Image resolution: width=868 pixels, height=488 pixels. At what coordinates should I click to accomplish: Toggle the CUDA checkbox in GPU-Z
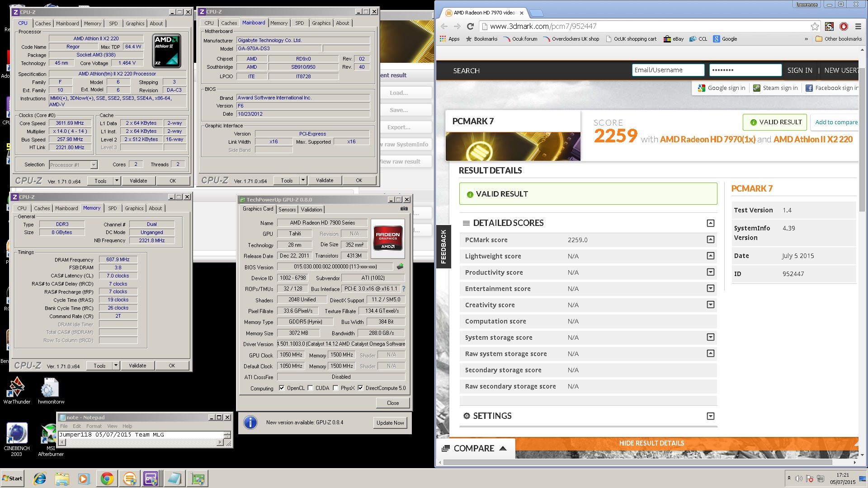point(310,388)
